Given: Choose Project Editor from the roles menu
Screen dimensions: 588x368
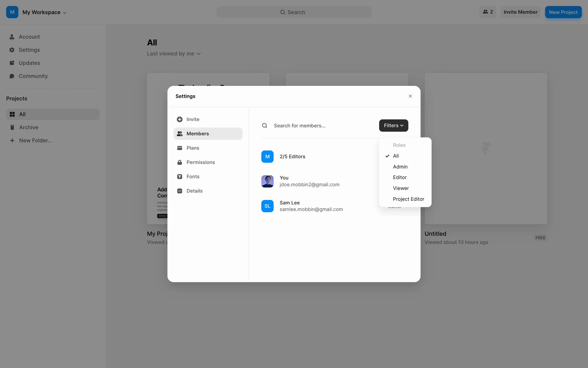Looking at the screenshot, I should (408, 199).
